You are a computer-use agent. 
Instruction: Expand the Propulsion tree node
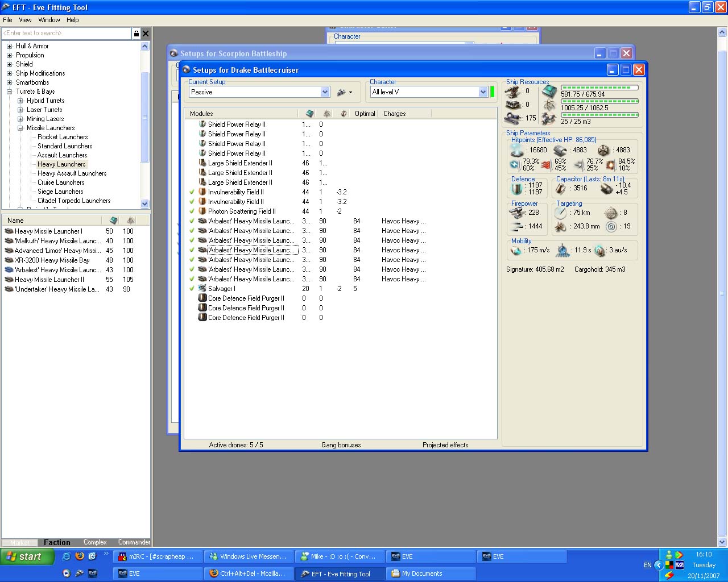tap(9, 56)
